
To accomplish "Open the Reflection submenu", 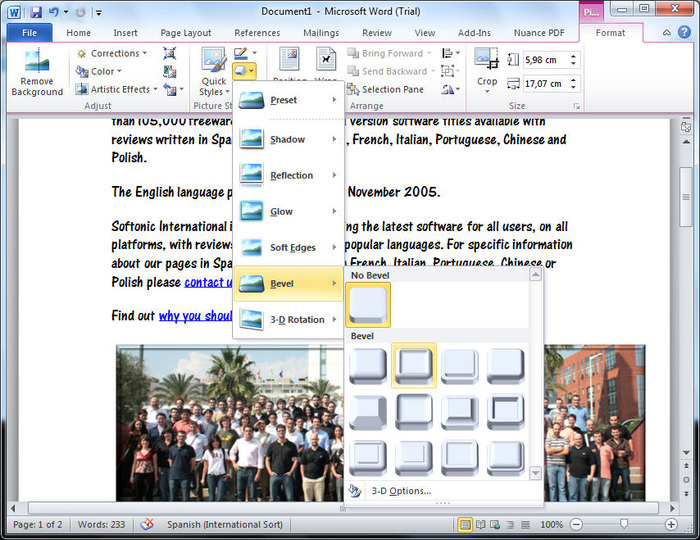I will click(288, 175).
